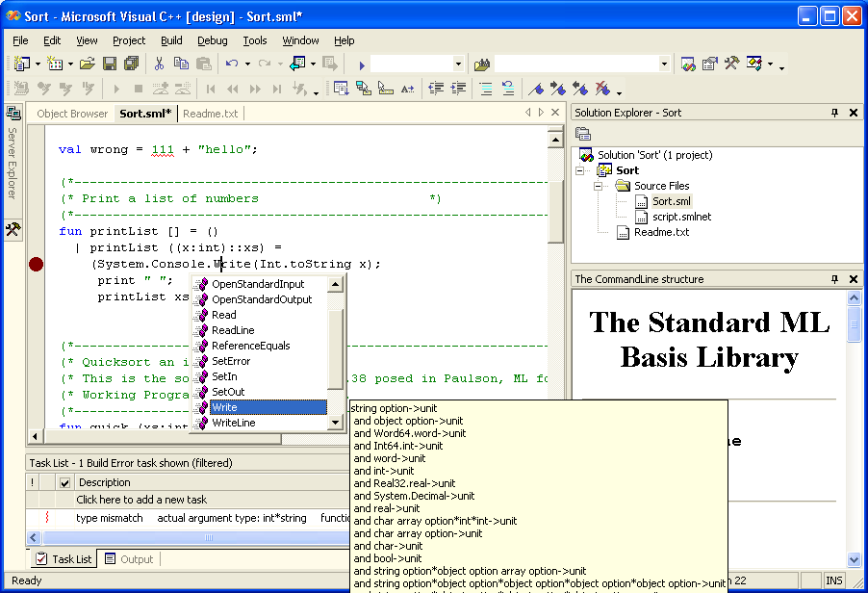Viewport: 868px width, 593px height.
Task: Collapse the Source Files folder node
Action: (x=599, y=186)
